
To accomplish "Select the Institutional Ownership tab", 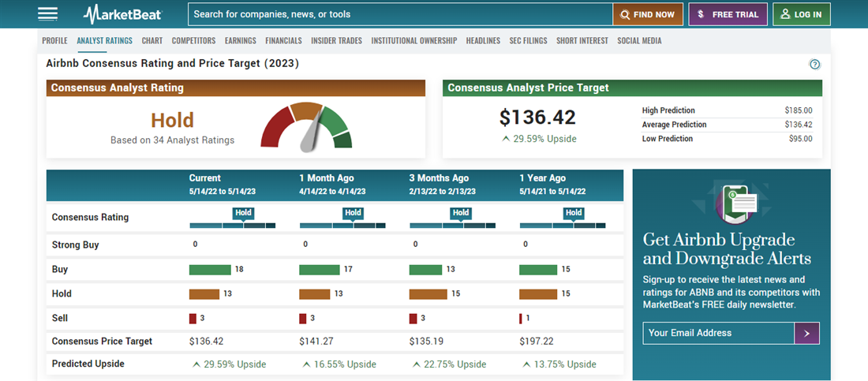I will click(x=413, y=41).
